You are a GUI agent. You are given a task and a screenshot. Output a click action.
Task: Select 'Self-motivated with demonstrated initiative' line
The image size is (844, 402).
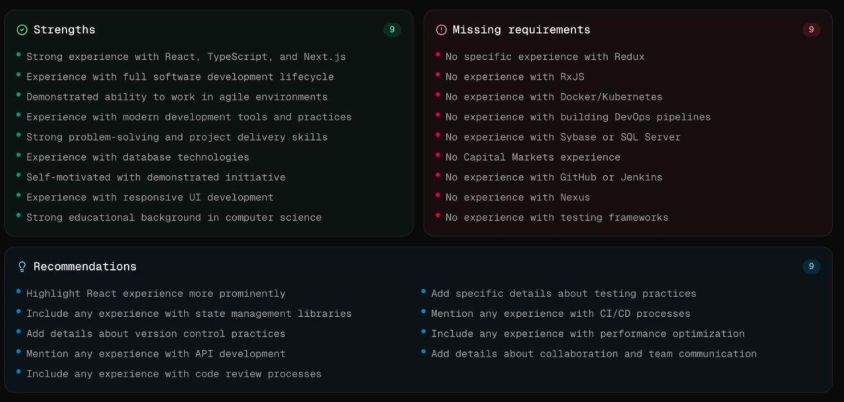(156, 177)
